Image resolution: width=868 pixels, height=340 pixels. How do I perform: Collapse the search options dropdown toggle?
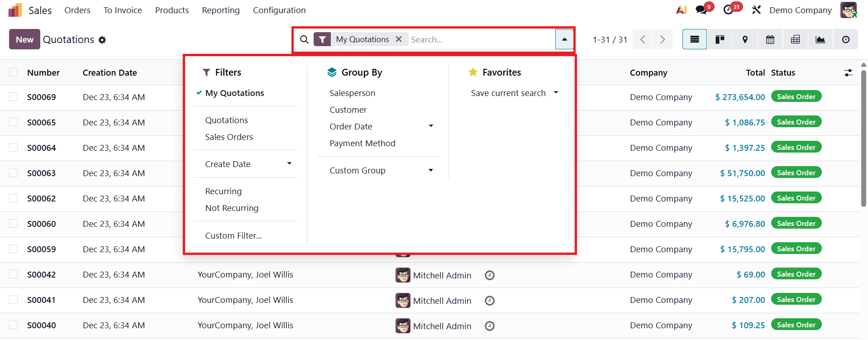pos(564,39)
